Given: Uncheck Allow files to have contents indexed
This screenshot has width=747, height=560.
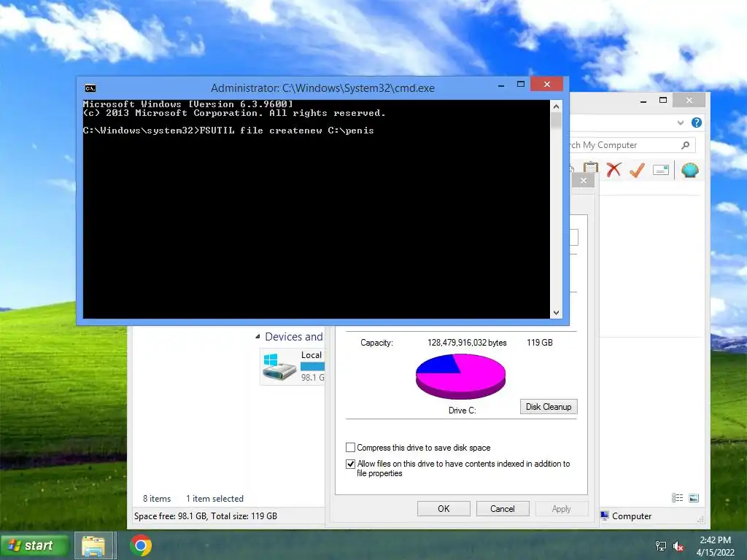Looking at the screenshot, I should [x=350, y=464].
